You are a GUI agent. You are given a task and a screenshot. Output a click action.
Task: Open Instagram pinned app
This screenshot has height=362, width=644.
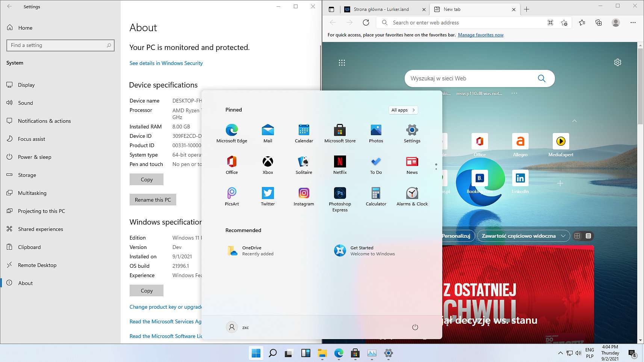pos(304,197)
